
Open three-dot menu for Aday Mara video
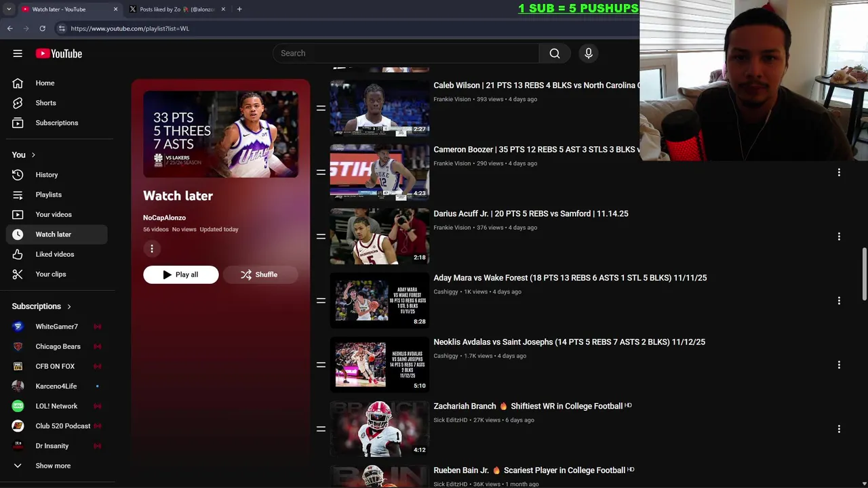coord(839,301)
